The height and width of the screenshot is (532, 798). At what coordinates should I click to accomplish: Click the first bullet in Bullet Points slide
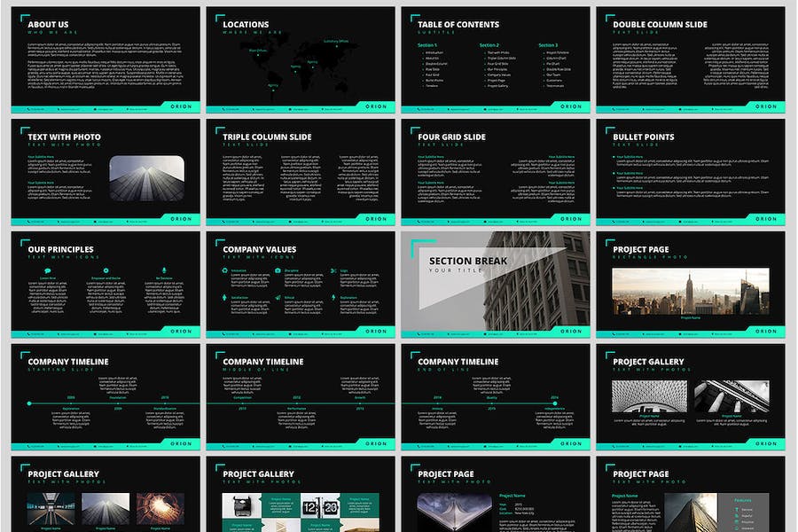(x=614, y=158)
